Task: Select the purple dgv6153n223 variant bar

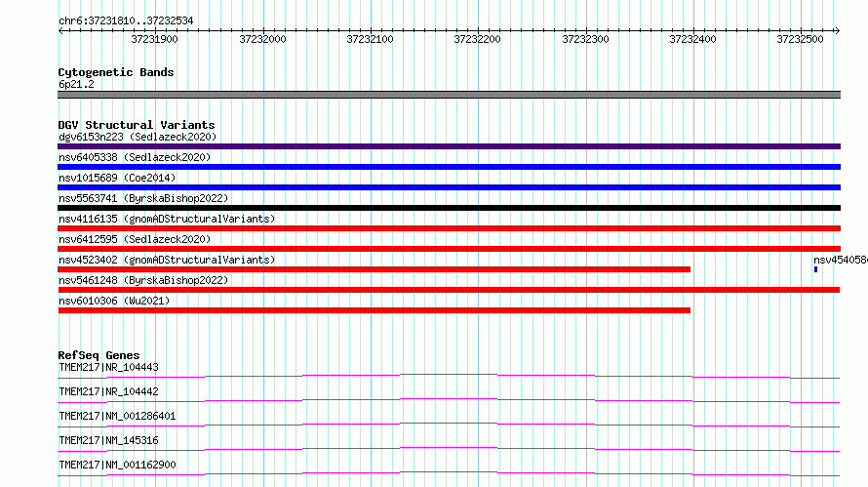Action: click(x=449, y=146)
